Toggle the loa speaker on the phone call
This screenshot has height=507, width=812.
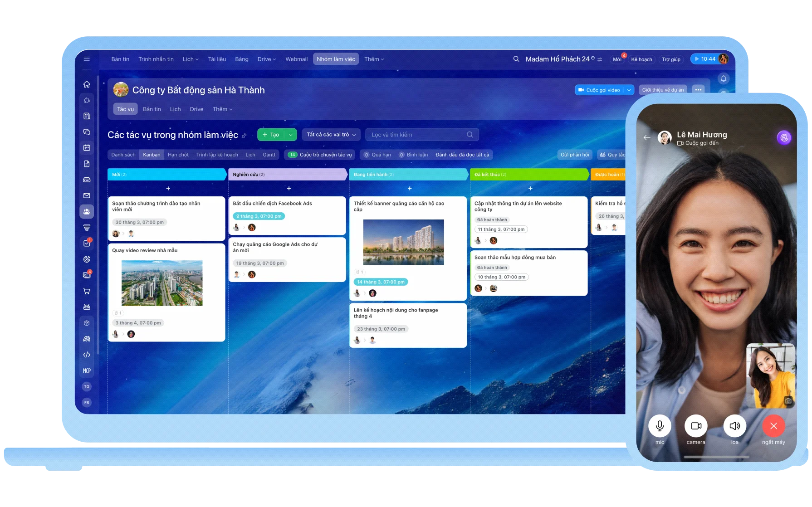(x=734, y=426)
